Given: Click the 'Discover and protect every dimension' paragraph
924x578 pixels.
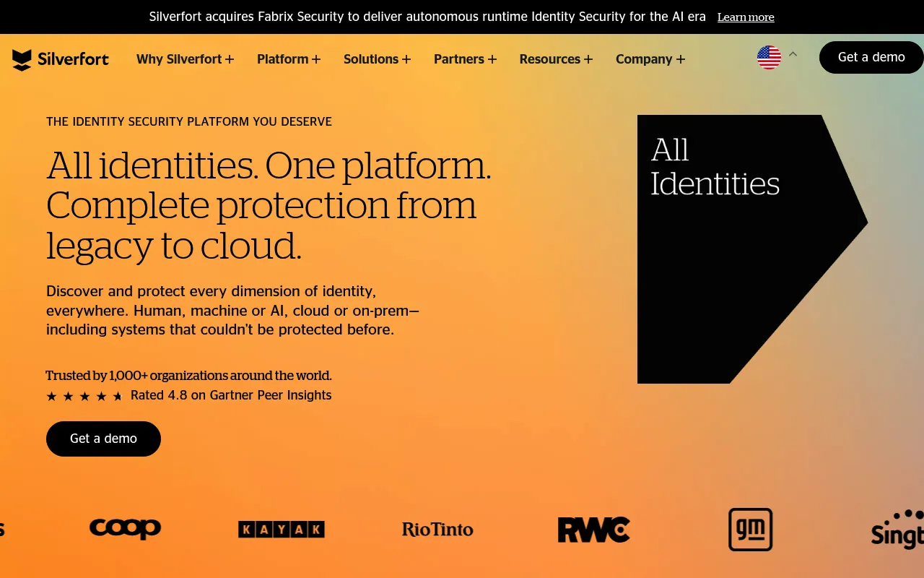Looking at the screenshot, I should 232,311.
